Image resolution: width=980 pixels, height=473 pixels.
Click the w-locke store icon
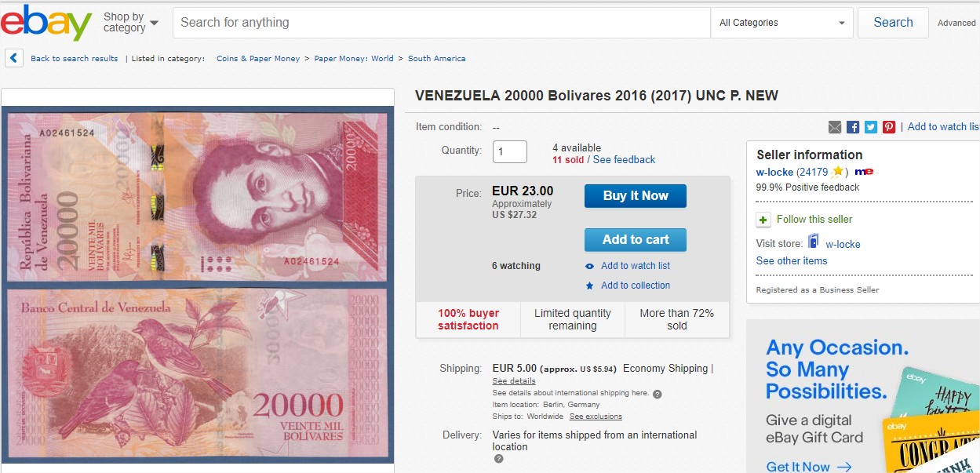coord(814,243)
